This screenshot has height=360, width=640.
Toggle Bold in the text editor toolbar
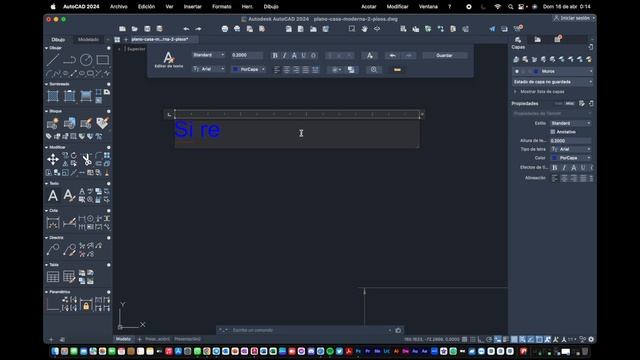(x=275, y=56)
